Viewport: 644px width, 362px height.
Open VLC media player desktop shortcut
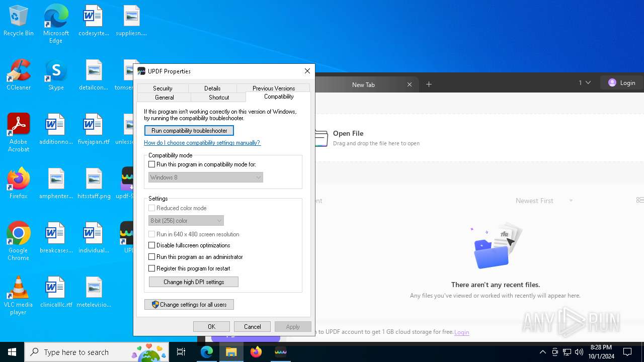pos(19,296)
